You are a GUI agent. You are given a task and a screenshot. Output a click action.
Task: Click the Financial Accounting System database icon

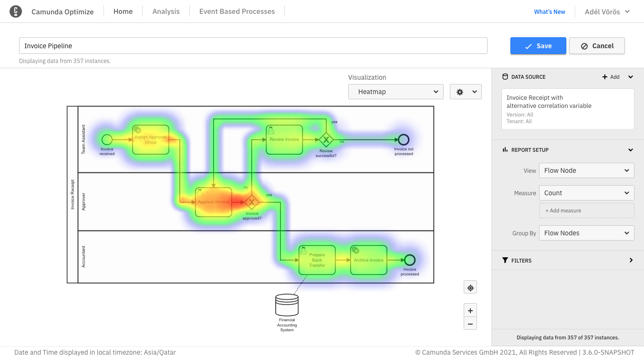tap(287, 305)
